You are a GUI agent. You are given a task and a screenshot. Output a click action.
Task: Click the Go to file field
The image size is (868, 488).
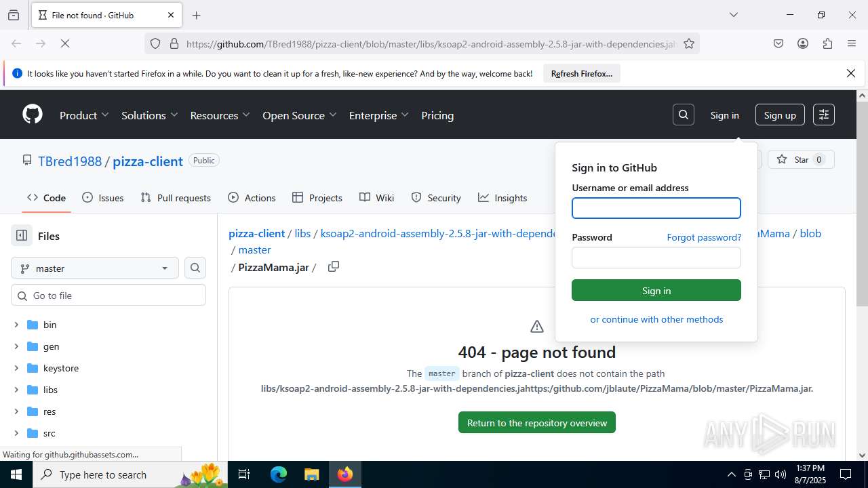click(108, 296)
